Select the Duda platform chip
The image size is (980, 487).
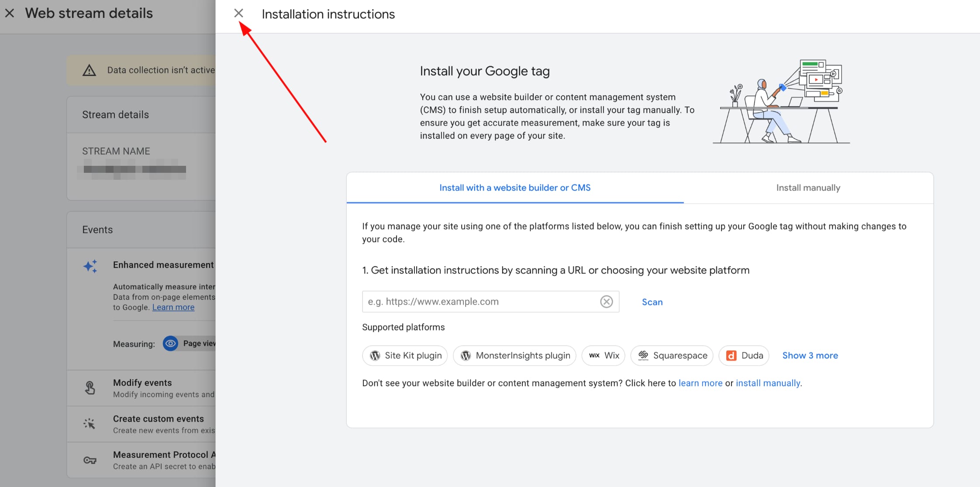click(x=744, y=355)
